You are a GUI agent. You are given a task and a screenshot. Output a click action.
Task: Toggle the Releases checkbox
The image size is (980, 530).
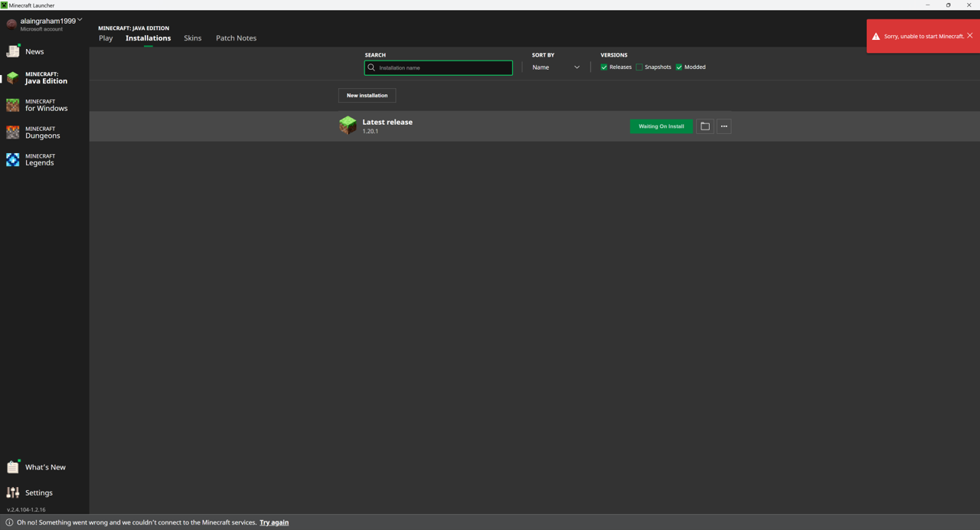pos(604,67)
